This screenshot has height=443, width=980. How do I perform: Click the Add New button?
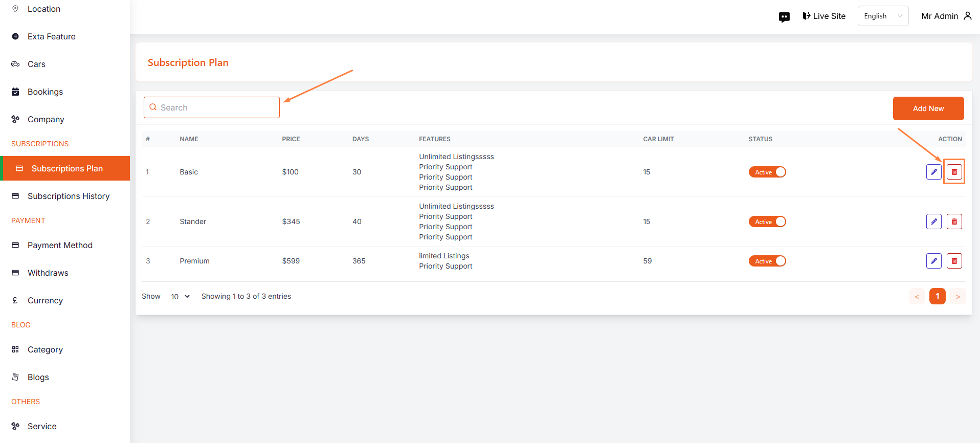click(x=928, y=108)
